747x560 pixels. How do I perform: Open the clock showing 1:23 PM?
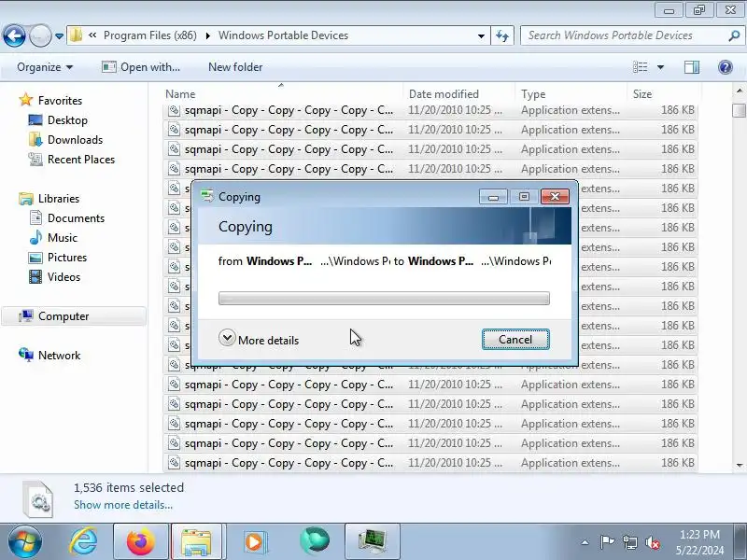pyautogui.click(x=699, y=542)
